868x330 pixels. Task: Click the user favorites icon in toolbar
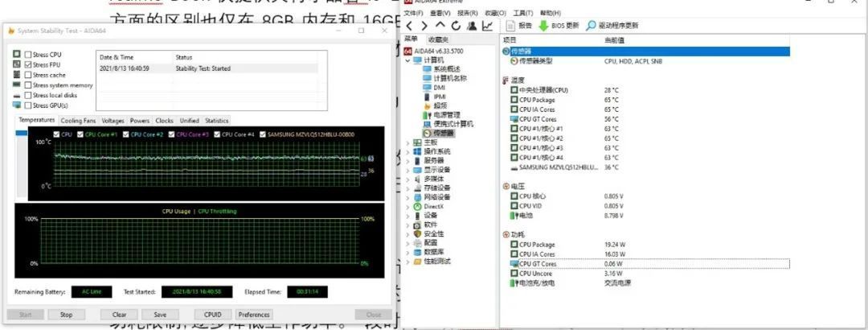(472, 26)
